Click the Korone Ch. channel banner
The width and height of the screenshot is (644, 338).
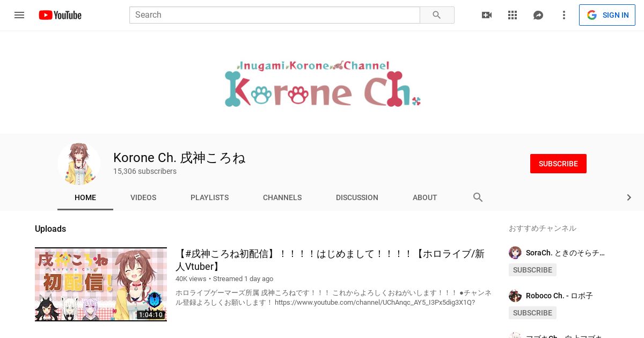(x=322, y=82)
